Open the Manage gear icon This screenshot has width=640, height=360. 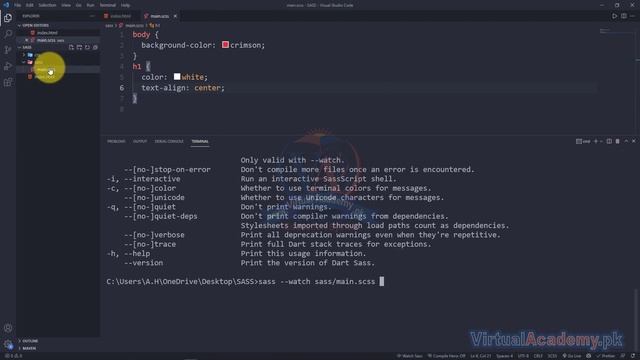pyautogui.click(x=8, y=344)
